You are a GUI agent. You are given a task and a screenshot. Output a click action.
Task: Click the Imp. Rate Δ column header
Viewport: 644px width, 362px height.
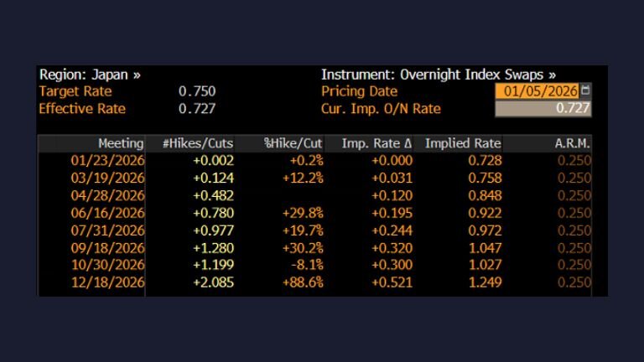click(369, 143)
